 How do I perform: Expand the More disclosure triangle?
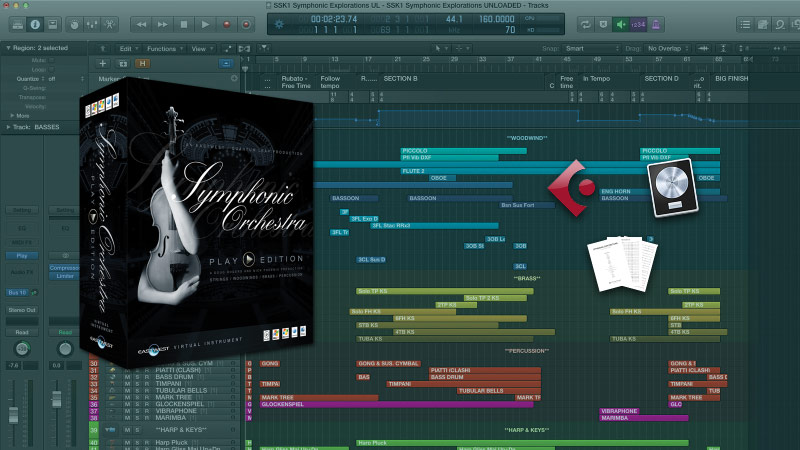click(x=12, y=116)
